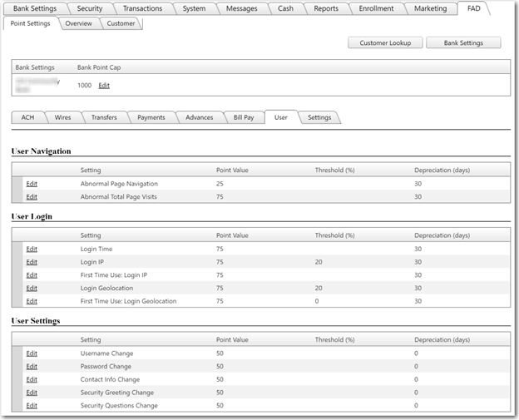519x420 pixels.
Task: Open the Settings category tab
Action: point(319,117)
